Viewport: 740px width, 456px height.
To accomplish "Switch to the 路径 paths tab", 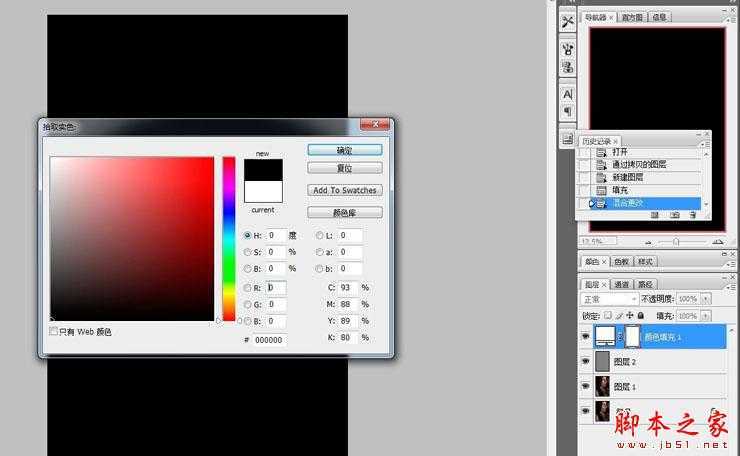I will 645,284.
